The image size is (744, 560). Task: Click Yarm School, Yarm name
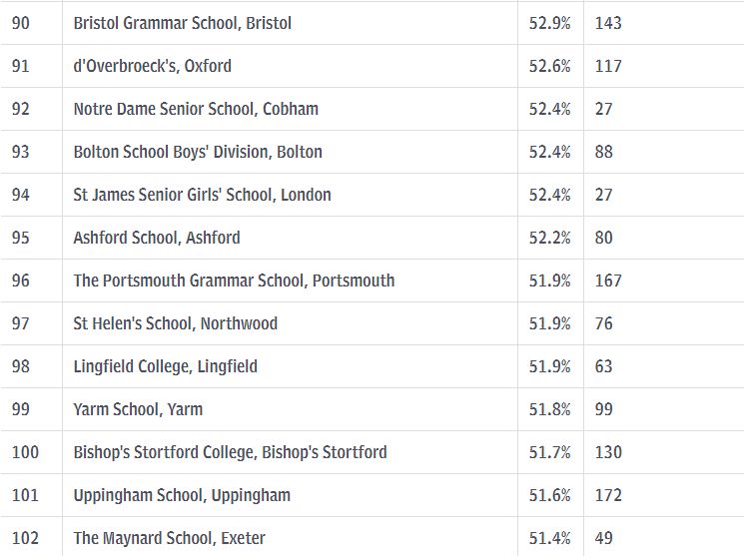tap(138, 409)
